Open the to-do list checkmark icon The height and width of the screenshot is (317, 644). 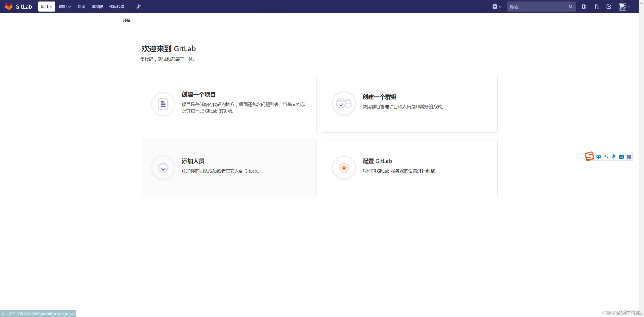point(609,7)
